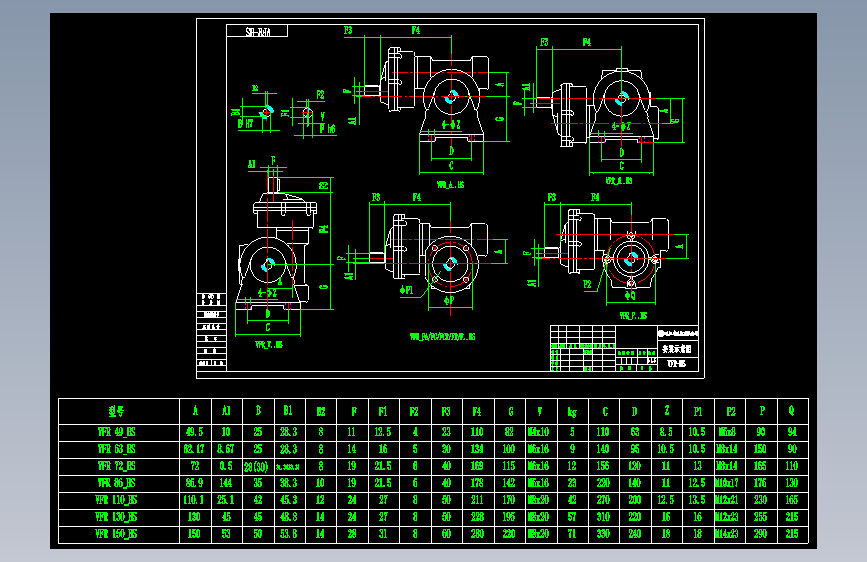Click the 94 cell in the Q column
Viewport: 867px width, 562px height.
pos(792,432)
